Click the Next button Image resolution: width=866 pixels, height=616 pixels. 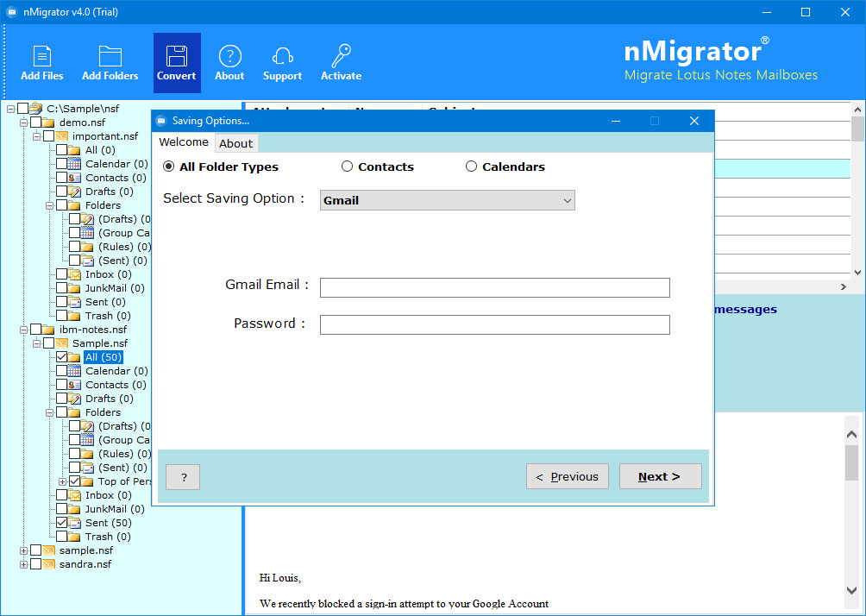tap(660, 477)
